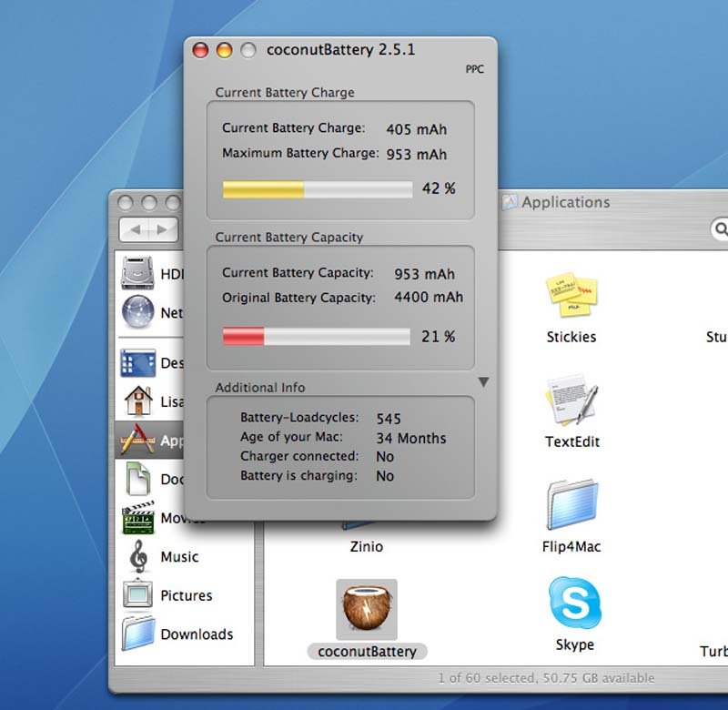
Task: Open the Music treble clef icon in sidebar
Action: (138, 556)
